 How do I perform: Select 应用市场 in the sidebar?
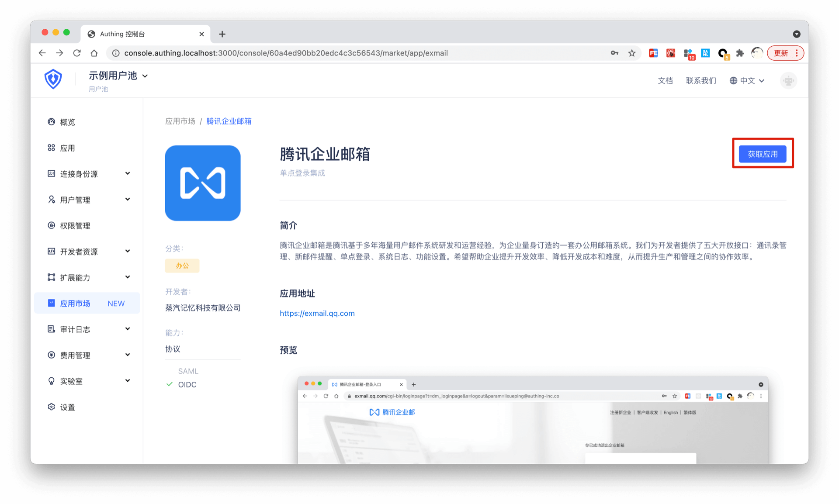75,304
